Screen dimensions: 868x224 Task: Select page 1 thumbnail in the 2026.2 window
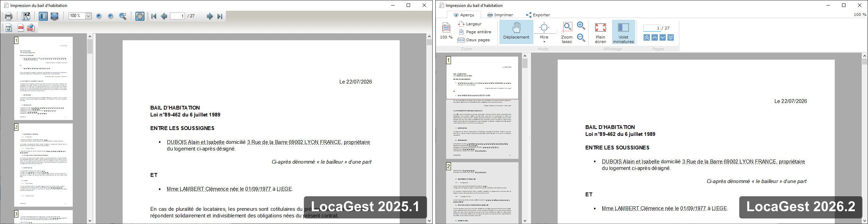pyautogui.click(x=482, y=107)
